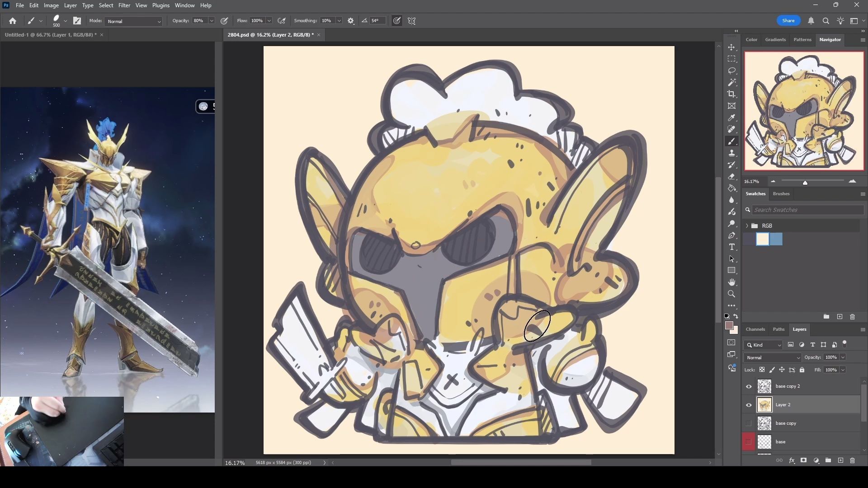Expand the RGB swatch folder
Viewport: 868px width, 488px height.
click(747, 225)
